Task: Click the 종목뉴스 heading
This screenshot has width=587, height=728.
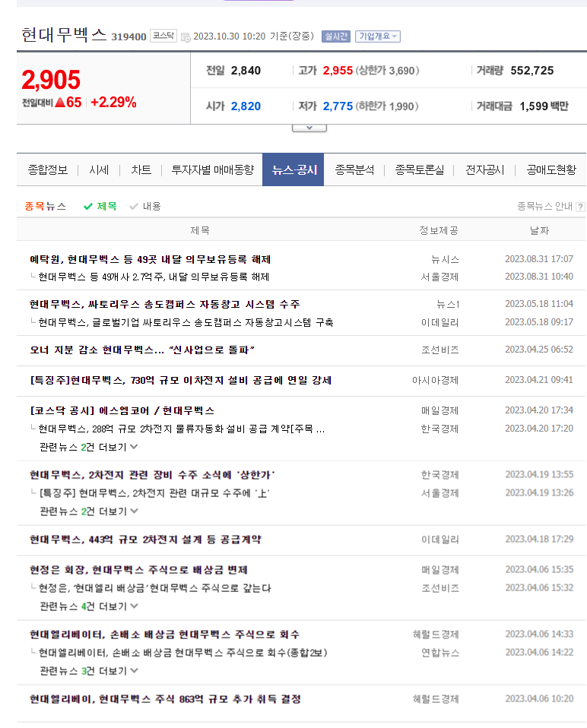Action: point(45,206)
